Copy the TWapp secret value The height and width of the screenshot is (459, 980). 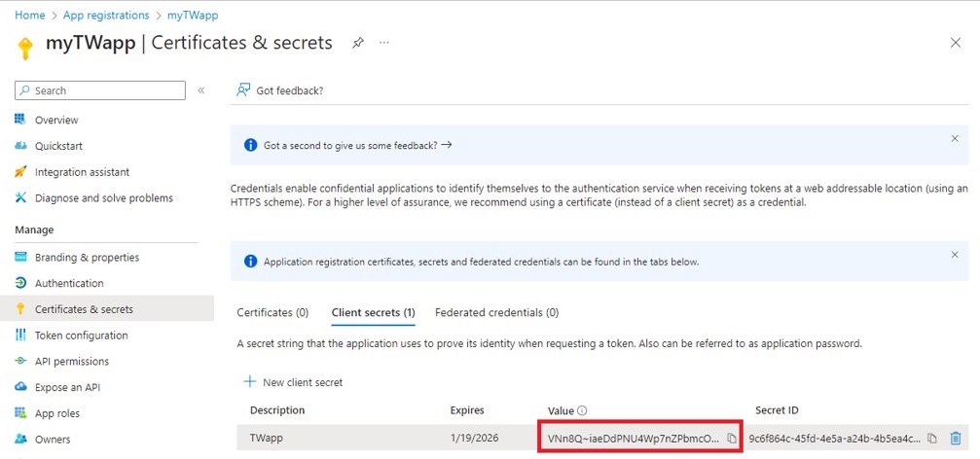point(732,439)
